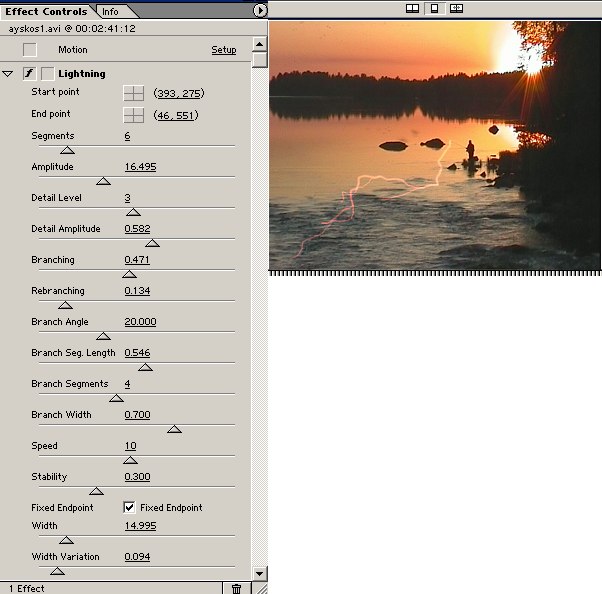Click the Speed value 10
The height and width of the screenshot is (594, 602).
click(131, 446)
